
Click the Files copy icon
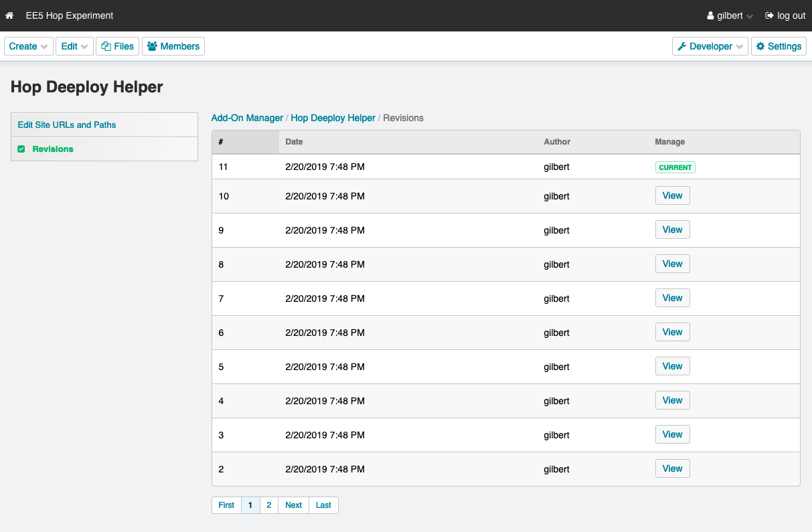click(106, 46)
